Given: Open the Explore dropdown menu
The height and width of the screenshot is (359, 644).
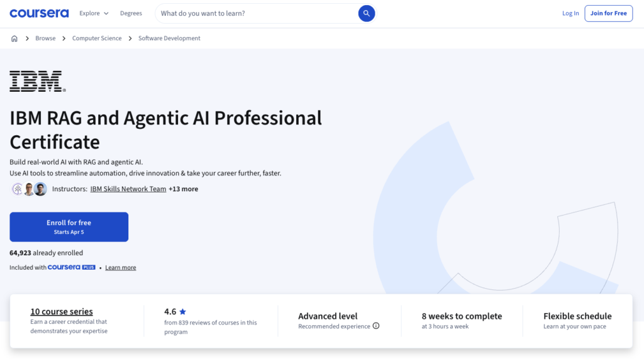Looking at the screenshot, I should point(94,13).
